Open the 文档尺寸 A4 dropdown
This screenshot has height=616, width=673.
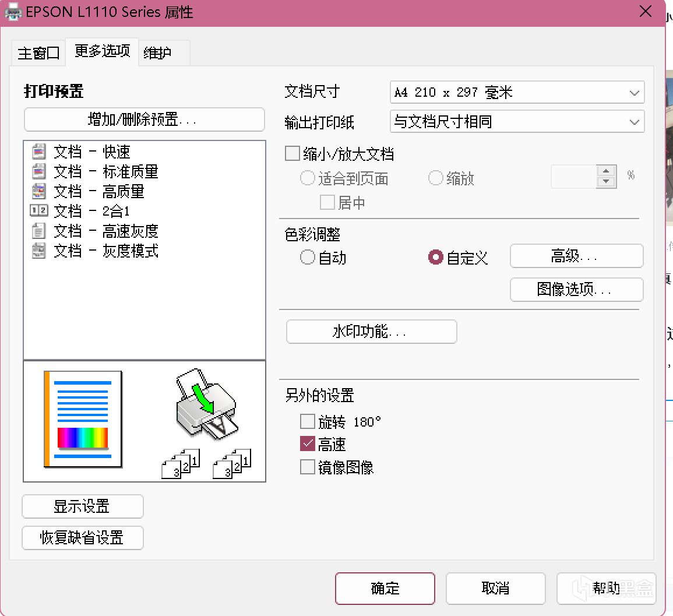point(517,92)
